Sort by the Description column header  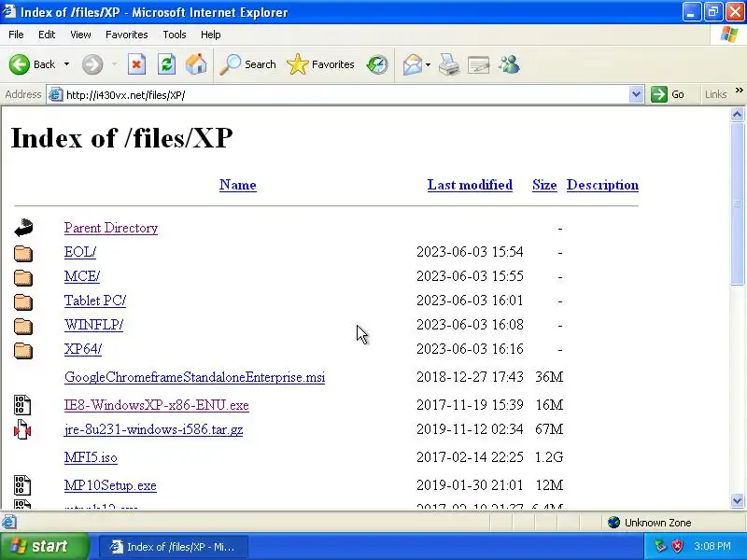[x=602, y=185]
